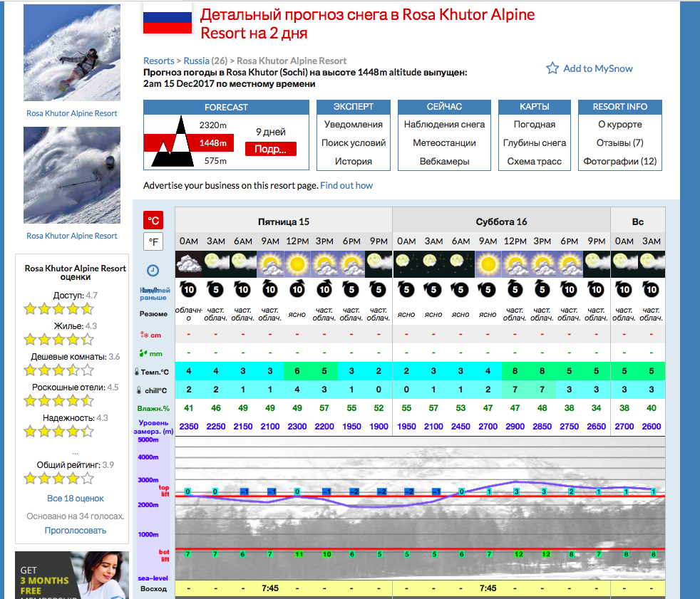Click the Add to MySnow star icon
700x599 pixels.
552,68
